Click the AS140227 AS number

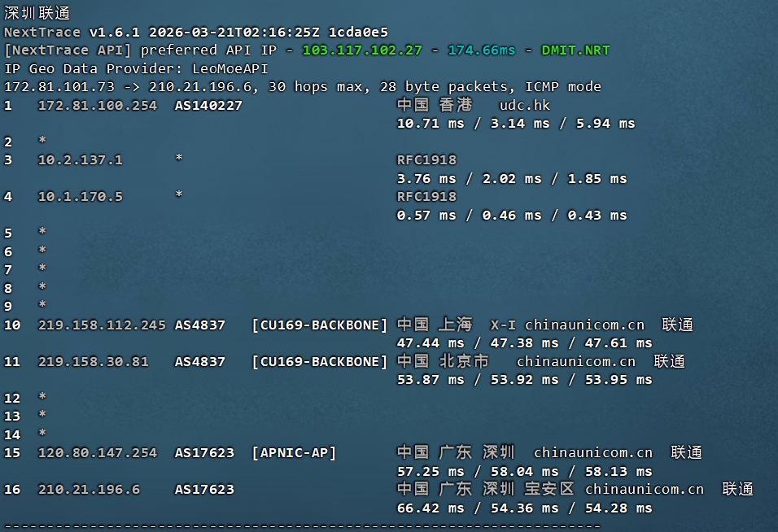click(x=208, y=106)
